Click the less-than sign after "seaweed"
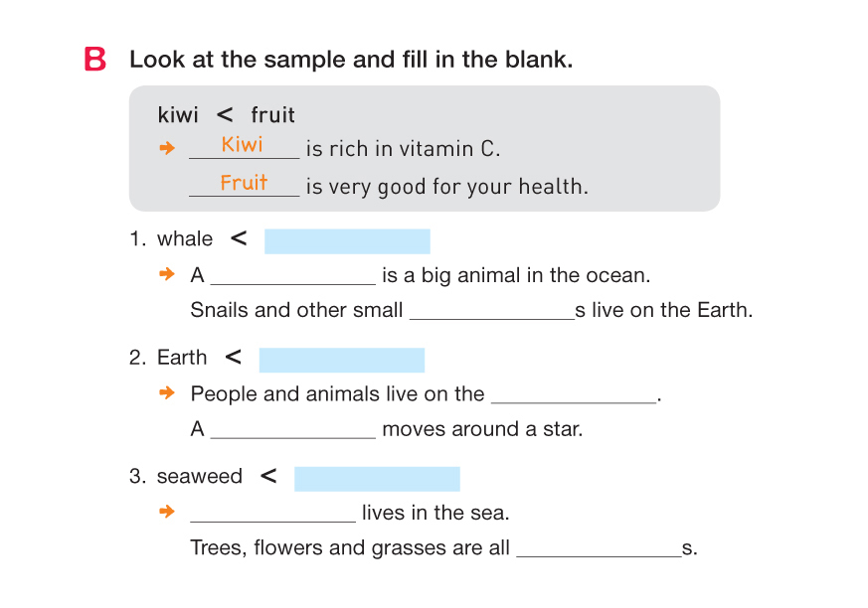Viewport: 868px width, 608px height. [268, 477]
